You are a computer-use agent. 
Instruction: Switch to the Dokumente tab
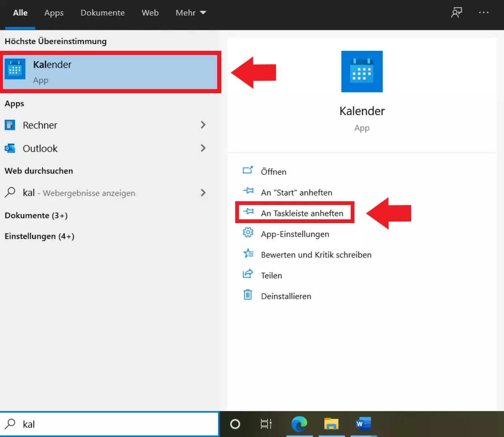coord(102,13)
